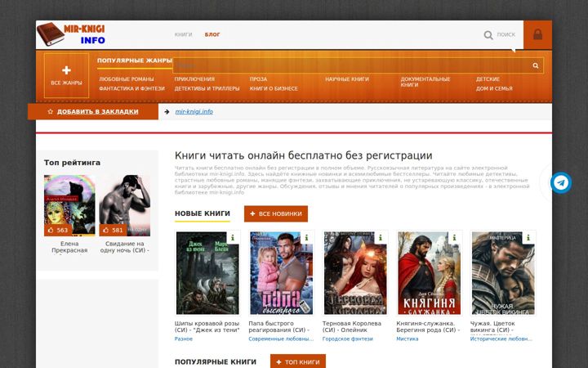Open Городское фэнтези category link
Viewport: 588px width, 368px height.
(348, 339)
